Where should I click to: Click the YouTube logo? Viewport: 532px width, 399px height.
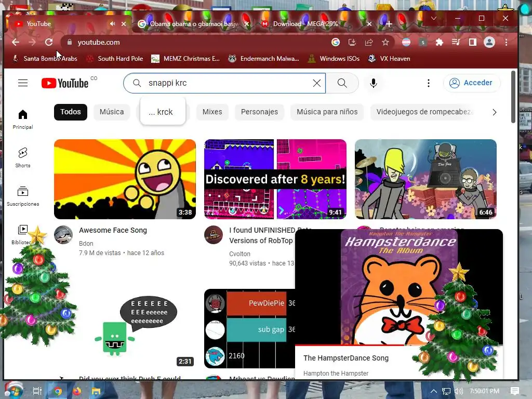tap(65, 83)
